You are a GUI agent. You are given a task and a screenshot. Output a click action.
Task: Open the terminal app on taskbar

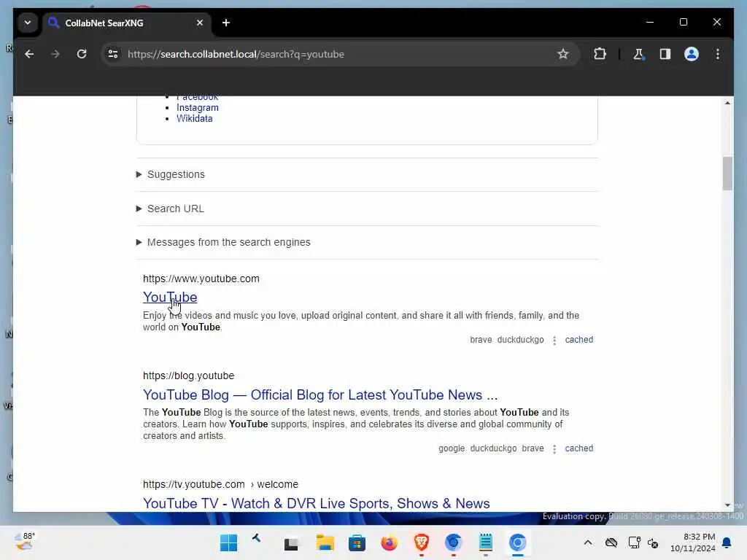[291, 543]
